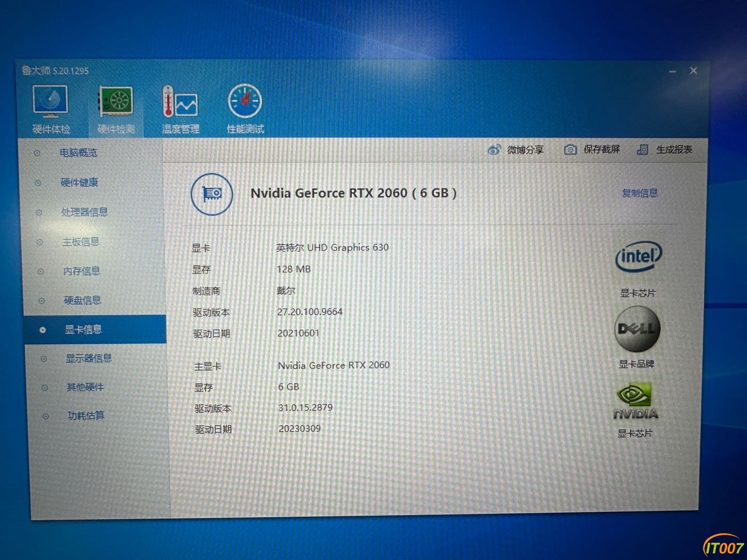Click driver date 20210601
This screenshot has width=747, height=560.
click(298, 333)
